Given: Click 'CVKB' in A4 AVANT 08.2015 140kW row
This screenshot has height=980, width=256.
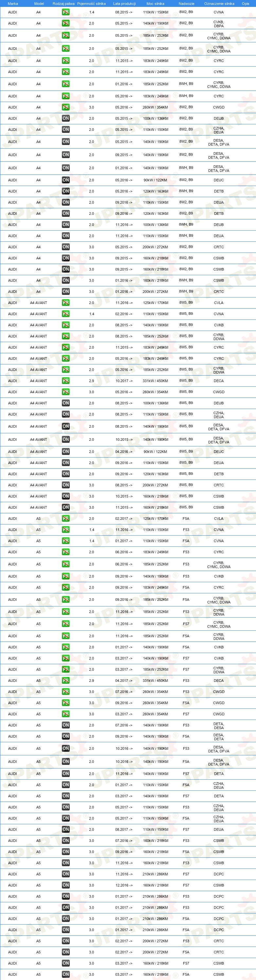Looking at the screenshot, I should click(219, 325).
